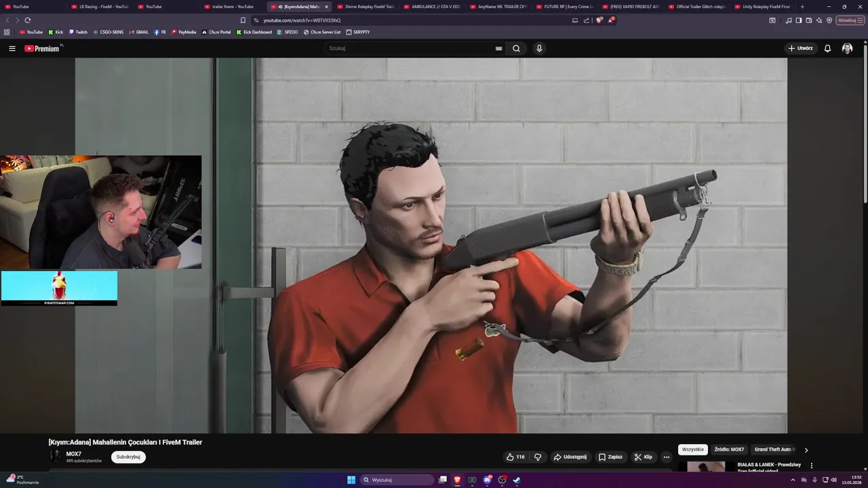The width and height of the screenshot is (868, 488).
Task: Switch to AMBULANCE // GTA V tab
Action: (x=431, y=7)
